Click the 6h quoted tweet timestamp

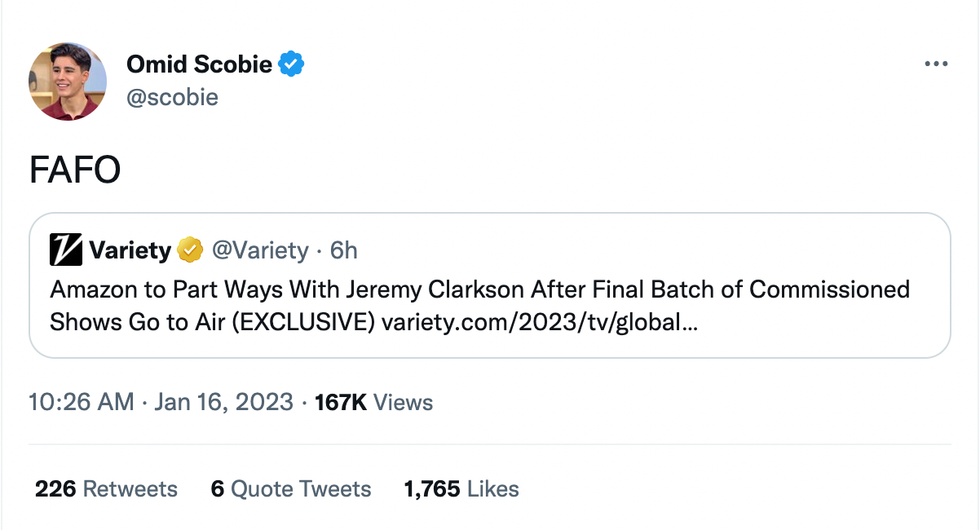(x=343, y=250)
